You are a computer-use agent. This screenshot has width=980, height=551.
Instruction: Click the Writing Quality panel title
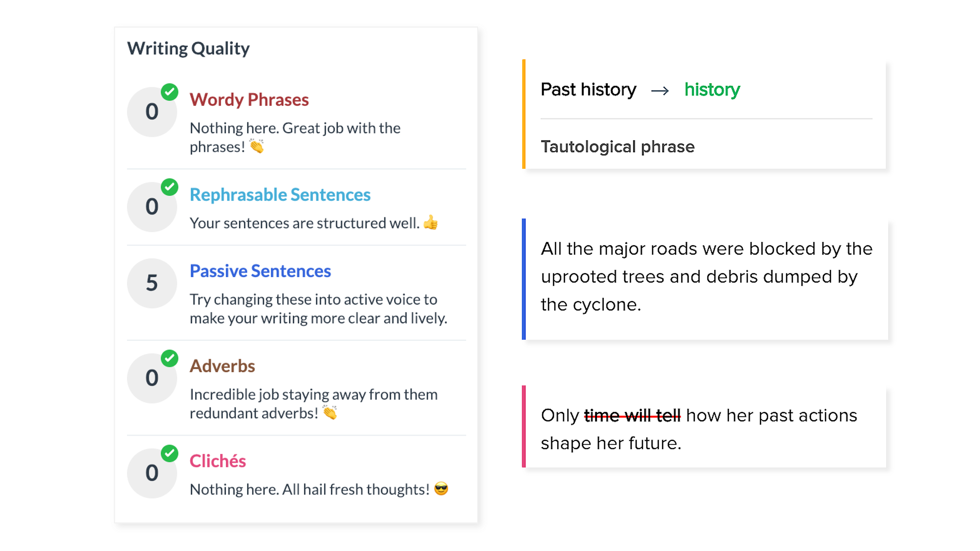(x=188, y=49)
